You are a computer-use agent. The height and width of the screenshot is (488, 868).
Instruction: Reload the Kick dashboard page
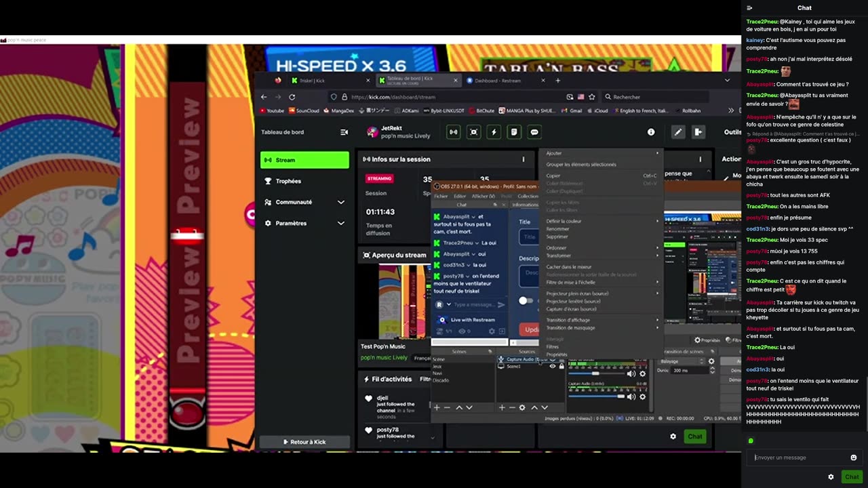[x=292, y=97]
